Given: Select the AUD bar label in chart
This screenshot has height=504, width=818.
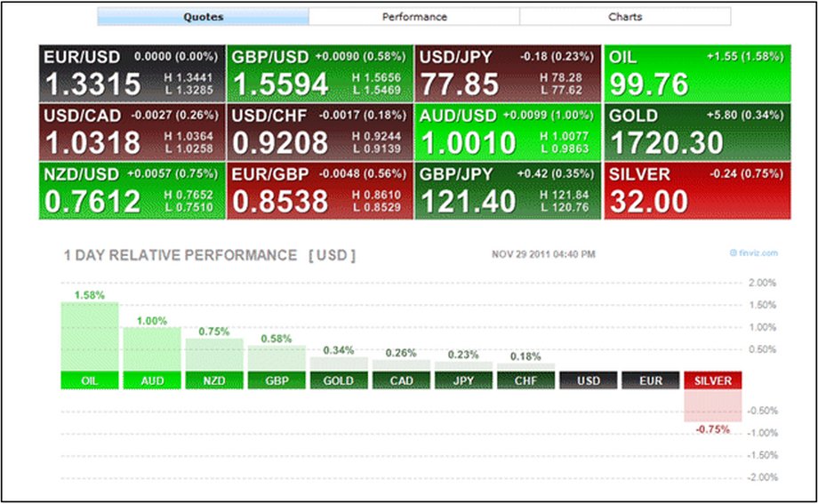Looking at the screenshot, I should click(x=152, y=380).
